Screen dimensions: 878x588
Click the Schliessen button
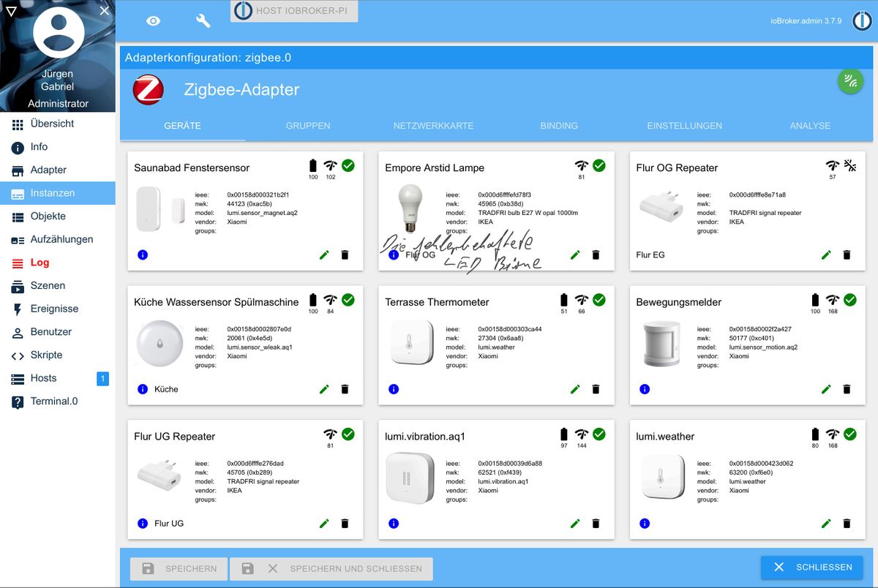(812, 568)
